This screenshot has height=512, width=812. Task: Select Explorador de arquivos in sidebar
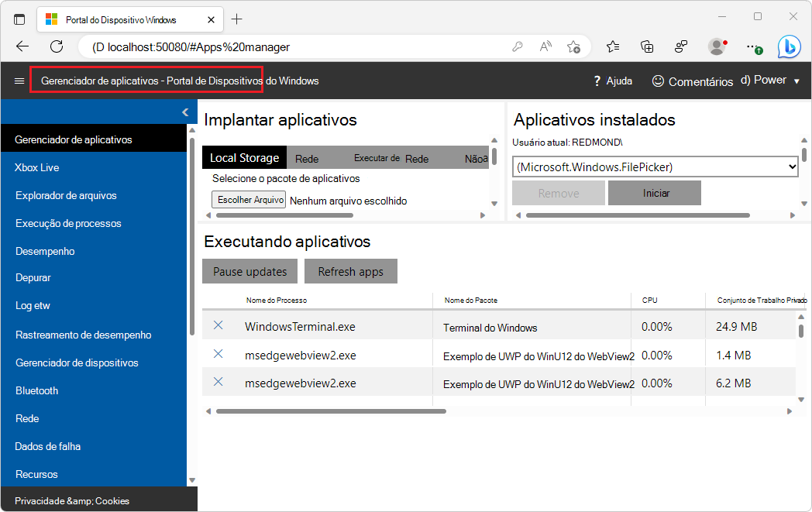tap(66, 195)
